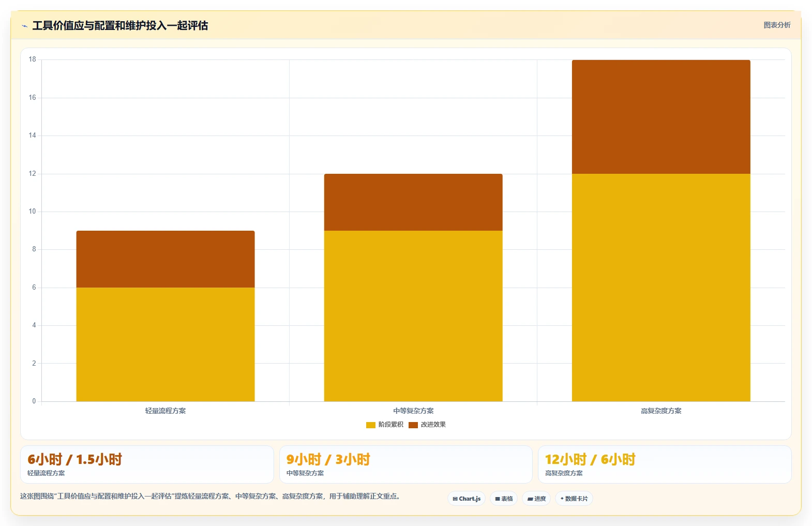Click the 改进效果 legend label
The width and height of the screenshot is (812, 526).
[433, 425]
